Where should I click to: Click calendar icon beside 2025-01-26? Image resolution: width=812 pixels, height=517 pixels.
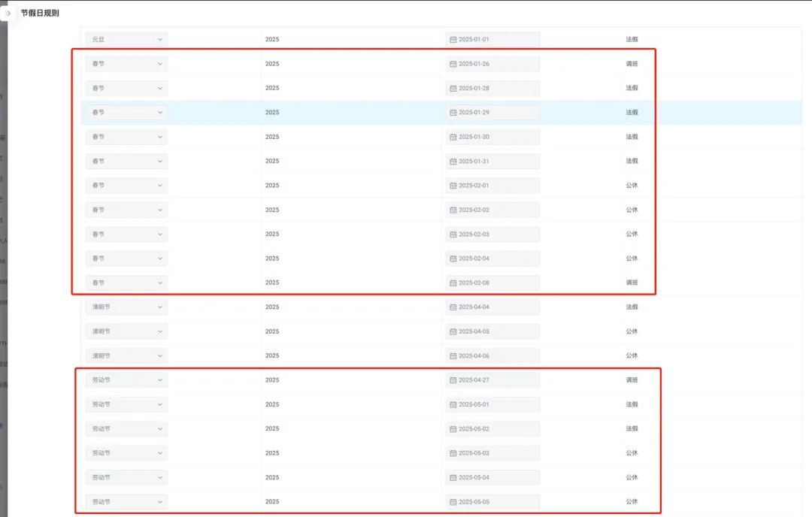453,64
